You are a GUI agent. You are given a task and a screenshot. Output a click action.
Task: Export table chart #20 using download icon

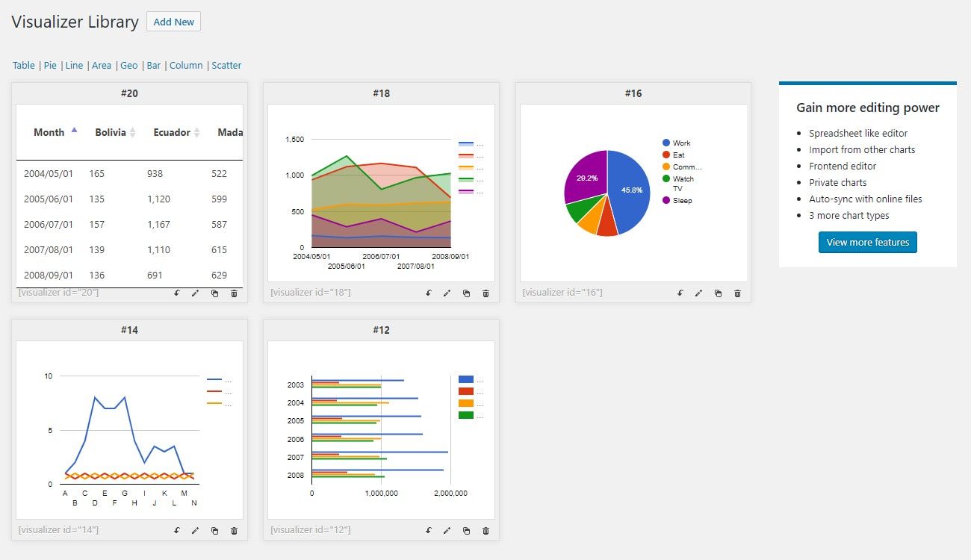click(x=177, y=293)
